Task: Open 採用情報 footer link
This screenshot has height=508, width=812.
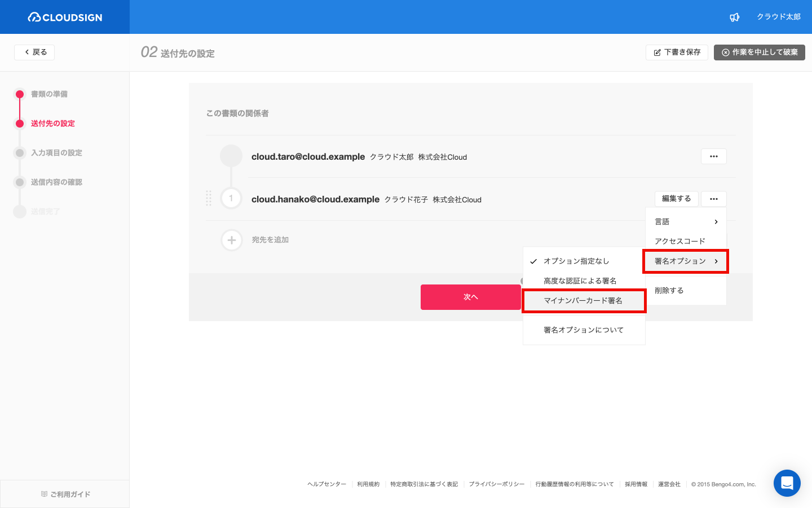Action: pos(636,484)
